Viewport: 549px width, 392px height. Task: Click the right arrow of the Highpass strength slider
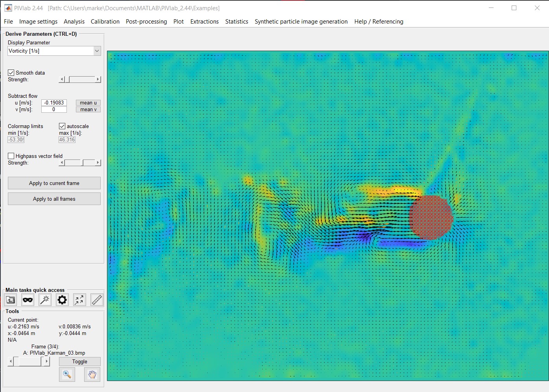(98, 163)
